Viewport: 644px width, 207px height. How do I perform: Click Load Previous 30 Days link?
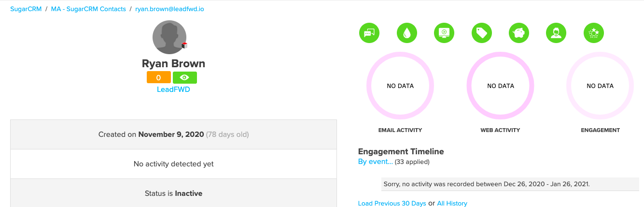pyautogui.click(x=392, y=204)
